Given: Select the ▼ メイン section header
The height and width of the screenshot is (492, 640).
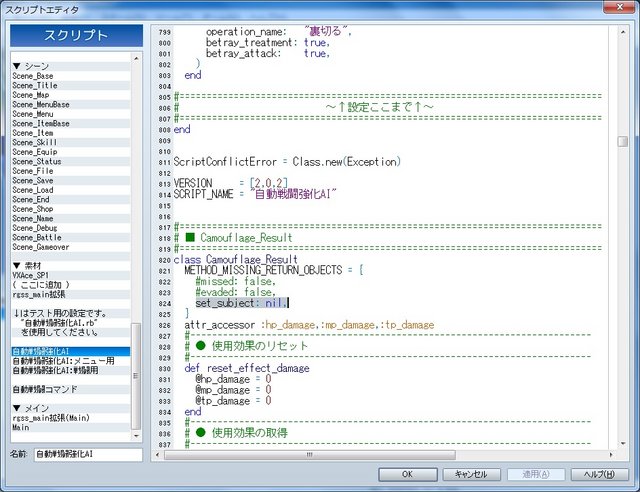Looking at the screenshot, I should [71, 408].
